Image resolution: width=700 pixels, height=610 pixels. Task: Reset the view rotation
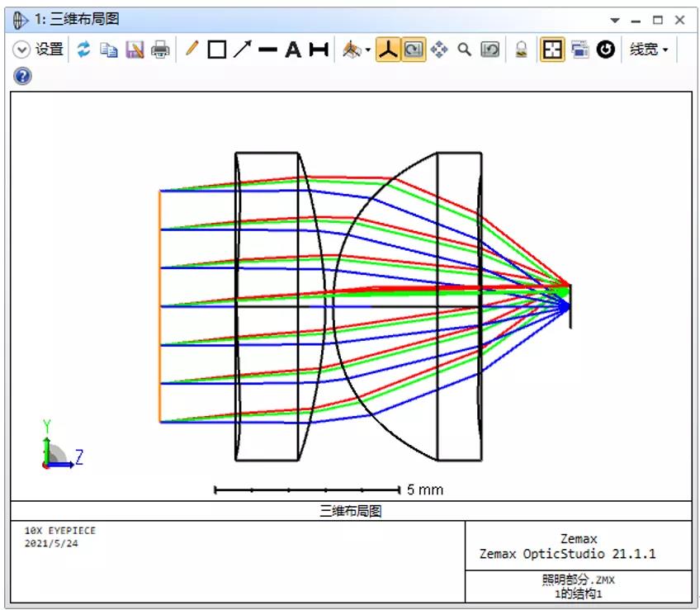pos(490,50)
